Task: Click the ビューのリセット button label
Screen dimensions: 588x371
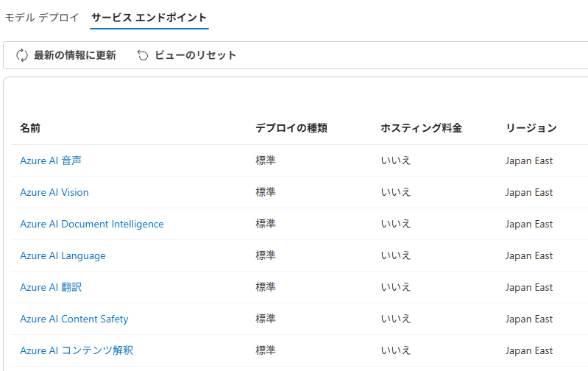Action: 195,55
